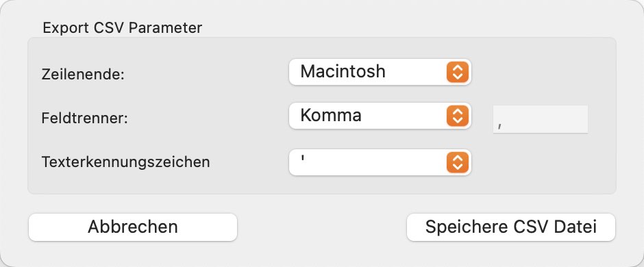Image resolution: width=644 pixels, height=267 pixels.
Task: Click the Texterkennungszeichen label
Action: [125, 162]
